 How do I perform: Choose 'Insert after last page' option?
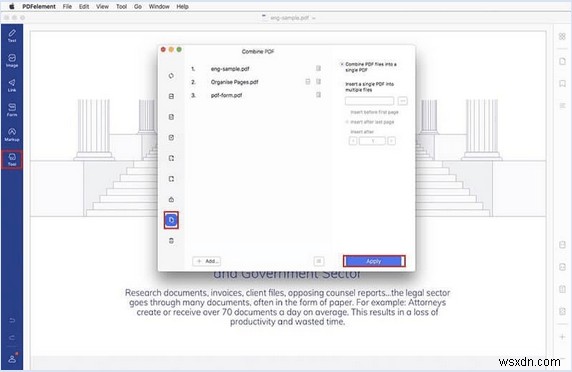click(x=370, y=122)
